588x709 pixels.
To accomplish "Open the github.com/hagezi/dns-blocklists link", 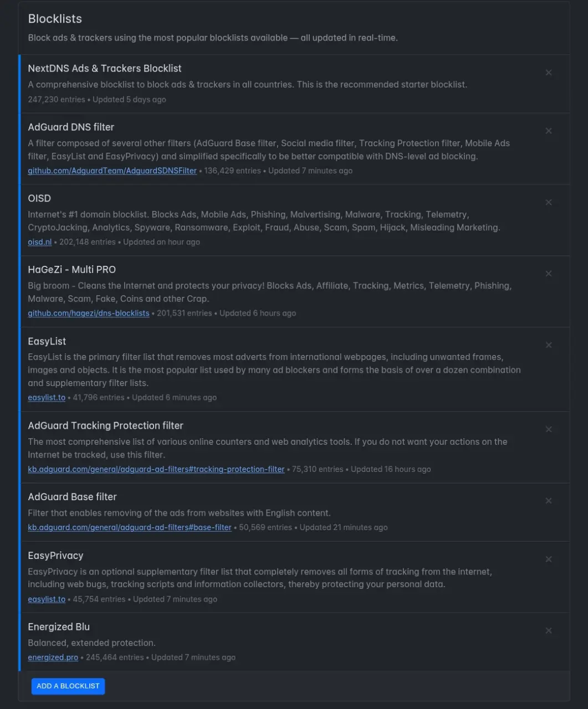I will 89,314.
